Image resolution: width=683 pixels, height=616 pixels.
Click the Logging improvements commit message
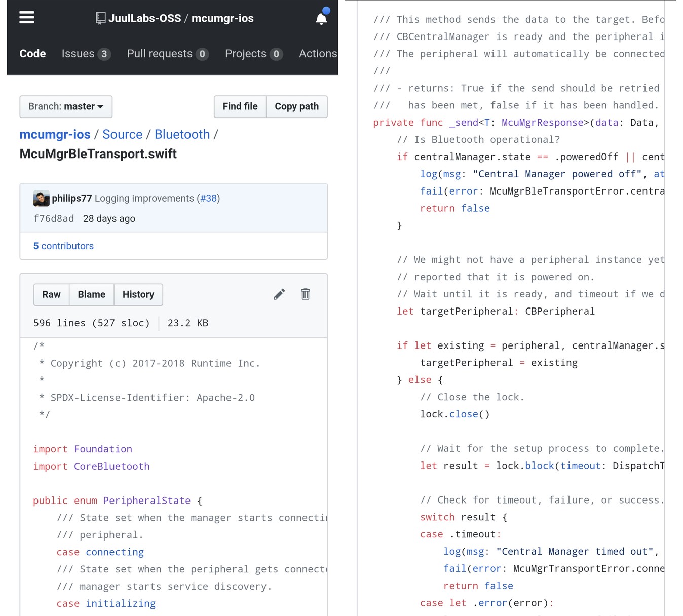coord(144,198)
